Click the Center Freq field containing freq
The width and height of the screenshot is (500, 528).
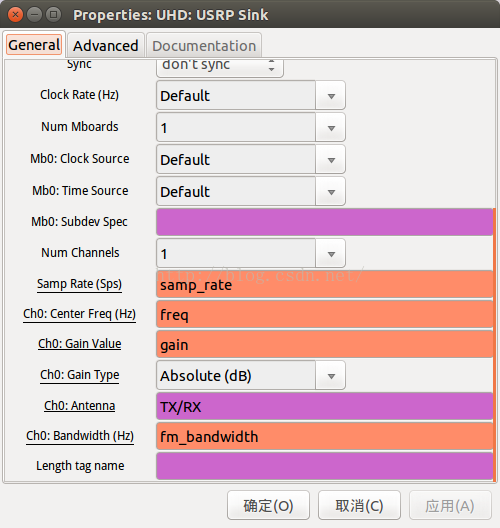(325, 315)
